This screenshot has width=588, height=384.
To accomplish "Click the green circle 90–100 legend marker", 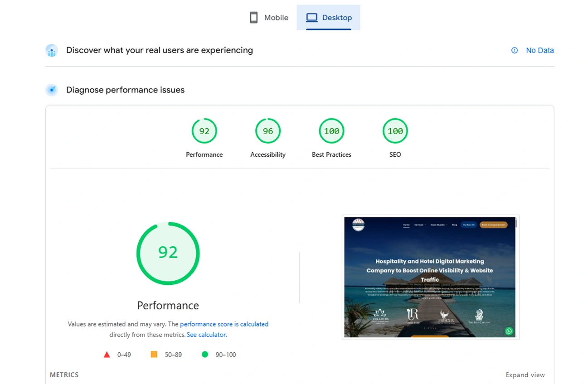I will (205, 355).
